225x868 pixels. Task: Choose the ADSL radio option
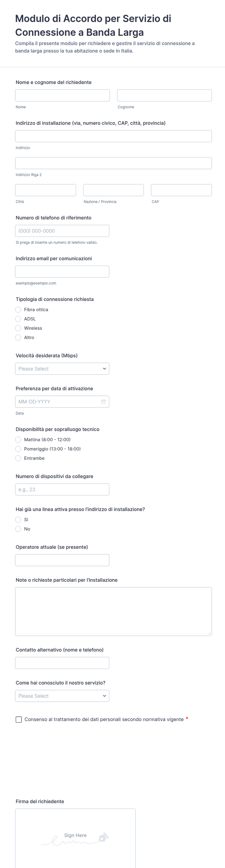[x=18, y=319]
